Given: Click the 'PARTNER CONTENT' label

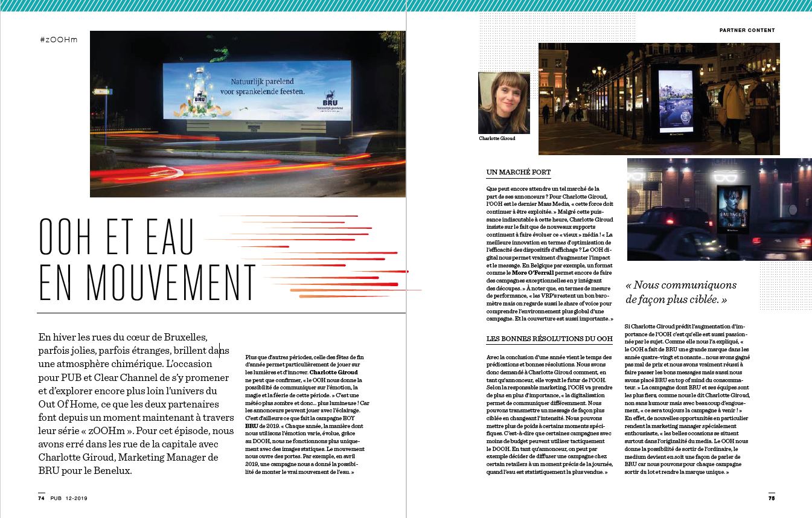Looking at the screenshot, I should pyautogui.click(x=747, y=30).
